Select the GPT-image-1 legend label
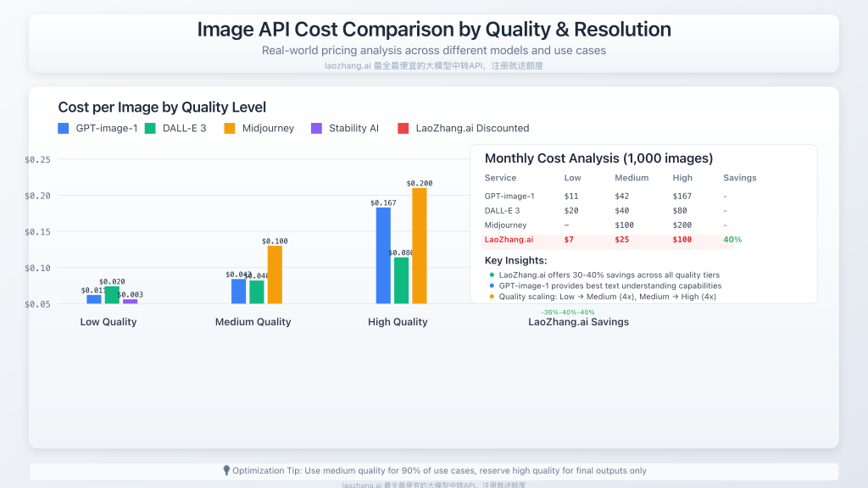Image resolution: width=868 pixels, height=488 pixels. (106, 129)
